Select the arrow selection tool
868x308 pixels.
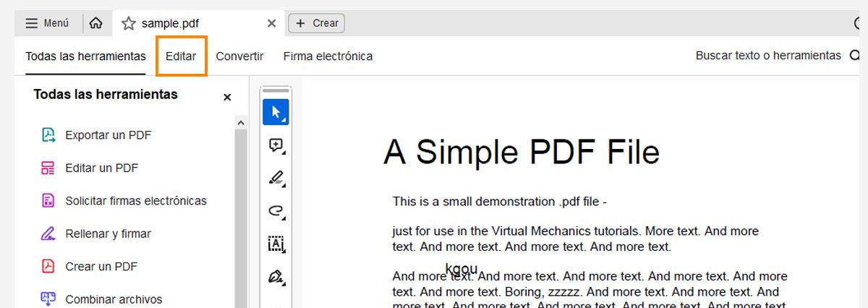276,112
